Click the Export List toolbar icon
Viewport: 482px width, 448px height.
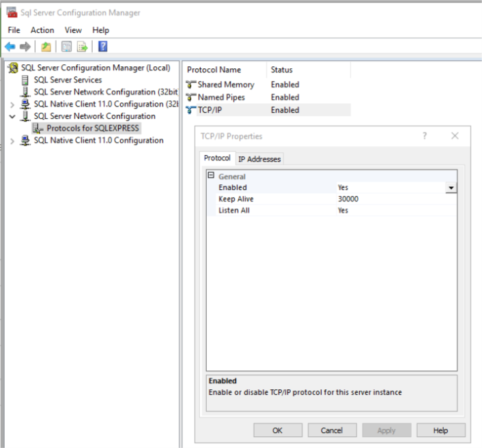tap(82, 46)
